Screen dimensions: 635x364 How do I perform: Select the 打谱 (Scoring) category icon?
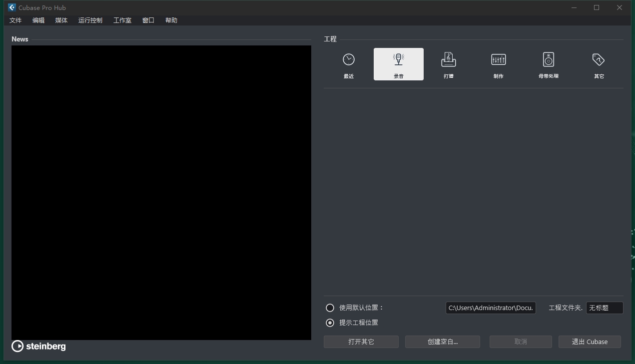click(449, 64)
